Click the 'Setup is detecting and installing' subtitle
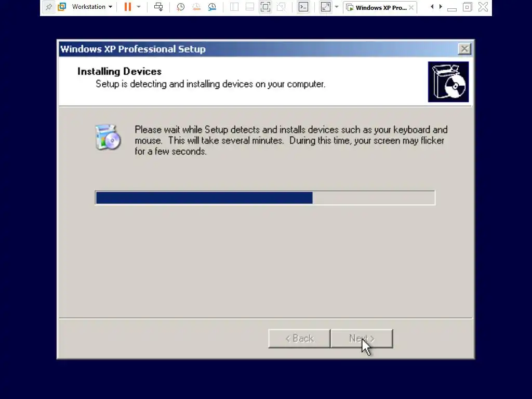 point(210,84)
